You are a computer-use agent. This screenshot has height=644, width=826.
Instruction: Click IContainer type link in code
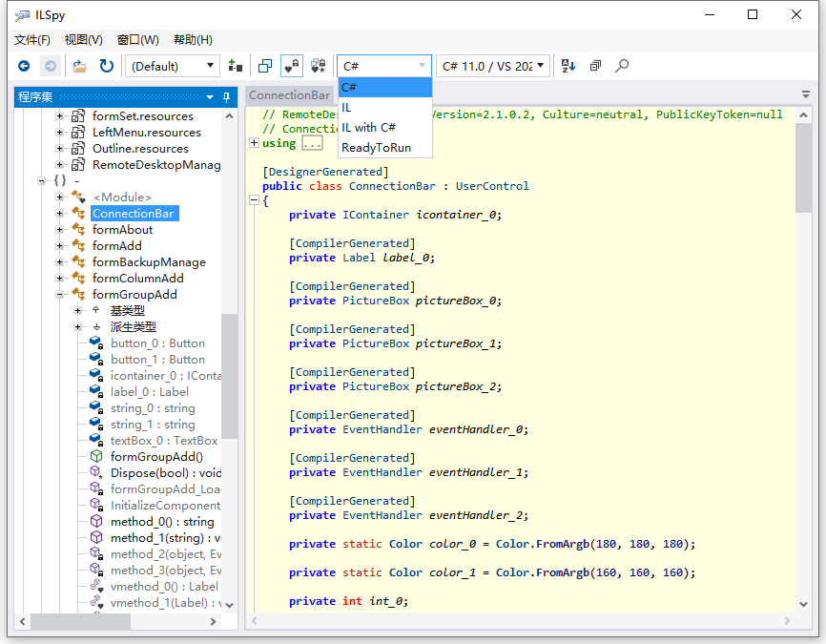point(376,215)
